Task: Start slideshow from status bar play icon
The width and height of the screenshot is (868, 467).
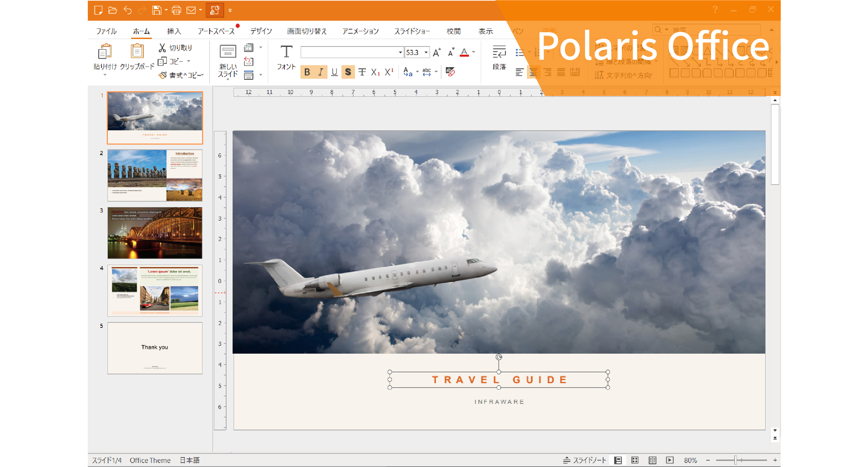Action: [x=670, y=460]
